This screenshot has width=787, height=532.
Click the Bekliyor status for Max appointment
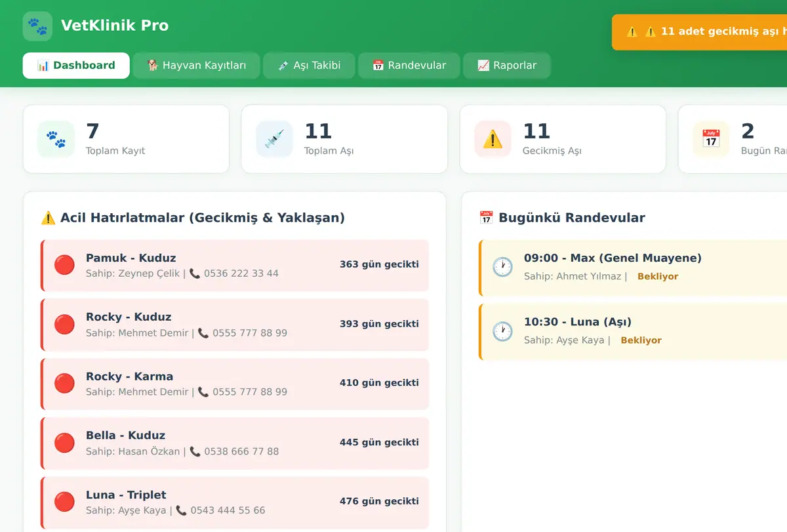[658, 276]
